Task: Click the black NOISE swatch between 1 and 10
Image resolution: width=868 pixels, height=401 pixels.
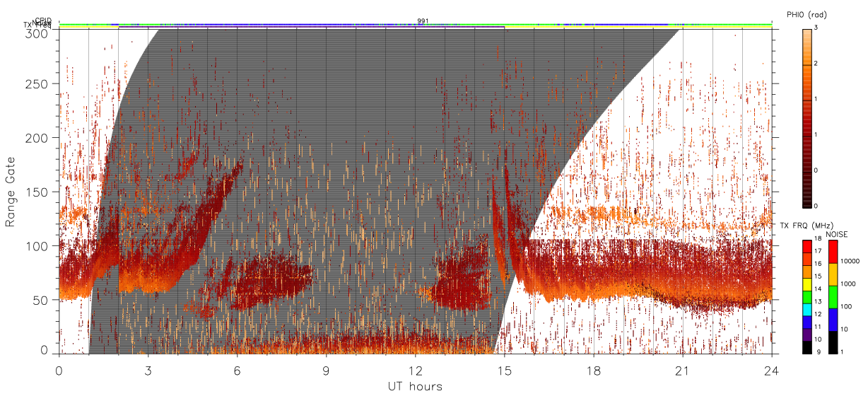Action: click(833, 342)
